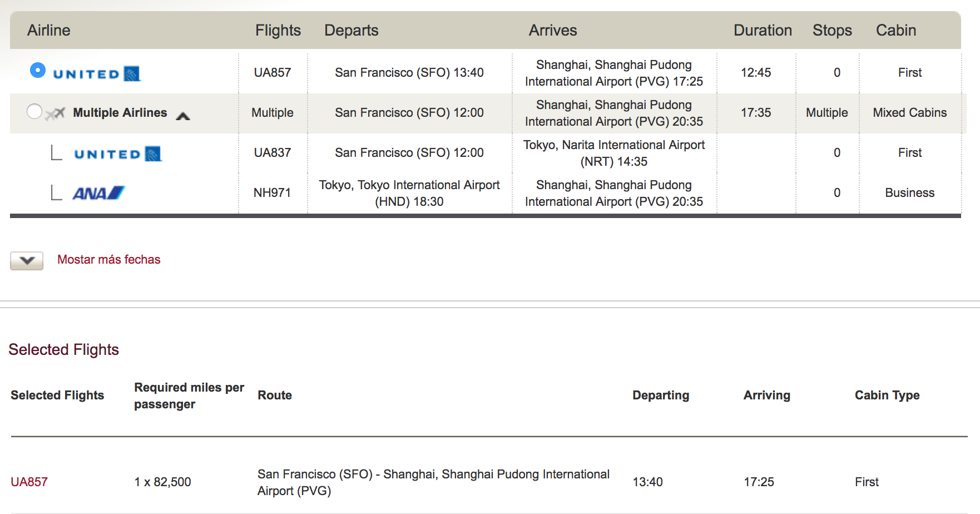Click the Airline column header
Image resolution: width=980 pixels, height=514 pixels.
[x=49, y=30]
